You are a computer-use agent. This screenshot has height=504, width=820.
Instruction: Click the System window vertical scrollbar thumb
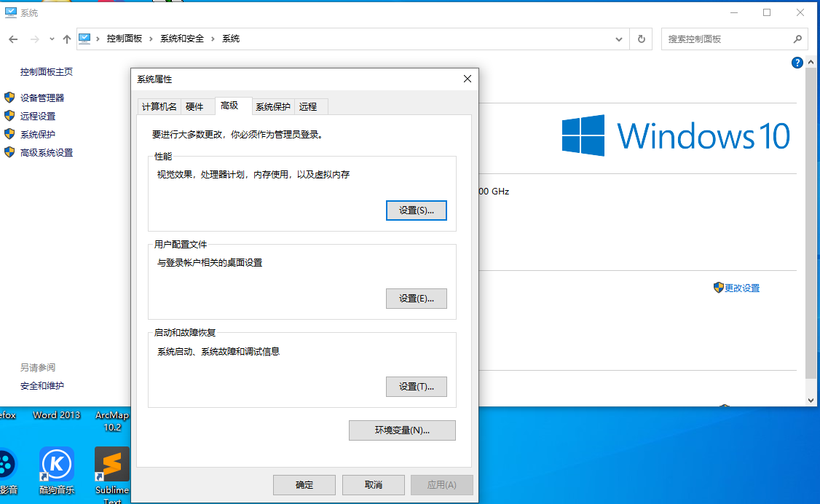(811, 224)
